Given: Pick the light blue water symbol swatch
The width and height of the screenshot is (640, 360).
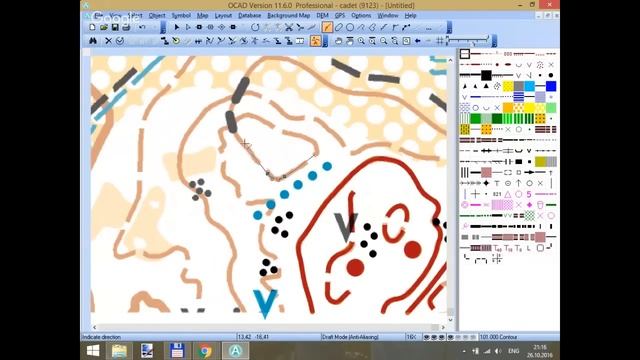Looking at the screenshot, I should click(x=529, y=86).
